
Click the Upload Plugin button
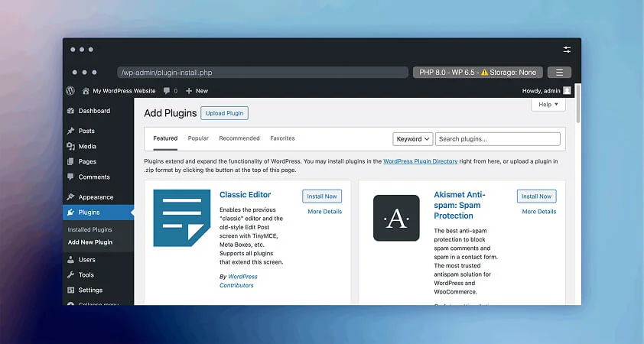coord(224,113)
